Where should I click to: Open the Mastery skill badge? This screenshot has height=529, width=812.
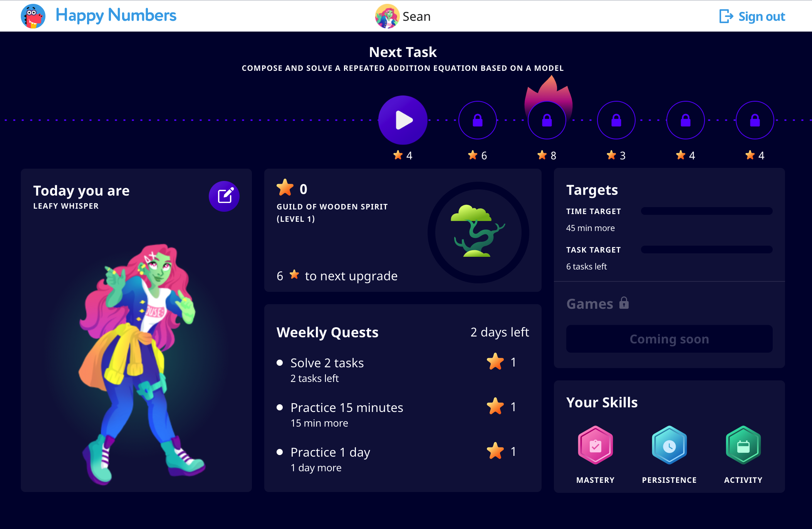596,445
